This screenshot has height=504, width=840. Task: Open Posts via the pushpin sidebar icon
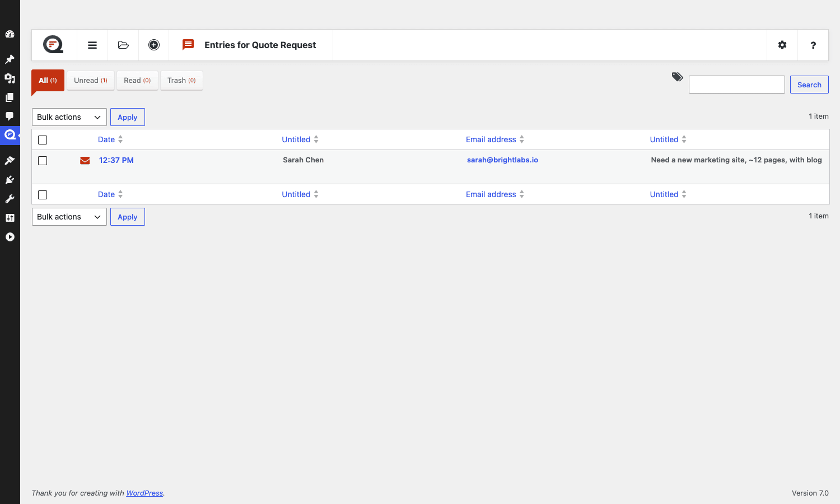point(10,59)
